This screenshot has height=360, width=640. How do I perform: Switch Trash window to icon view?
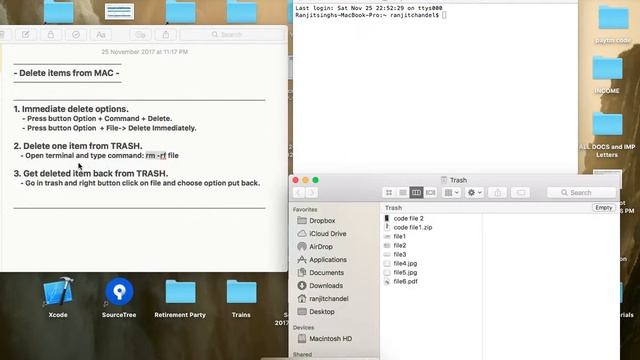(389, 193)
